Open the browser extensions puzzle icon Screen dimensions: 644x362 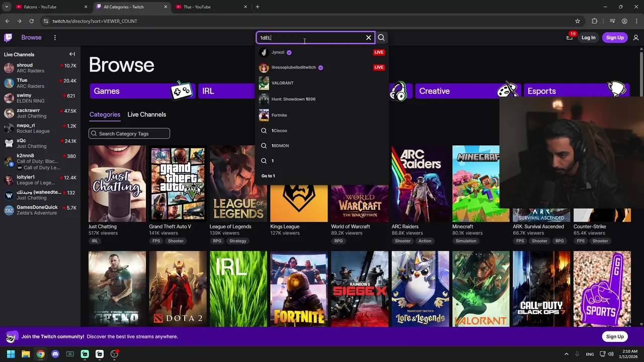[595, 21]
